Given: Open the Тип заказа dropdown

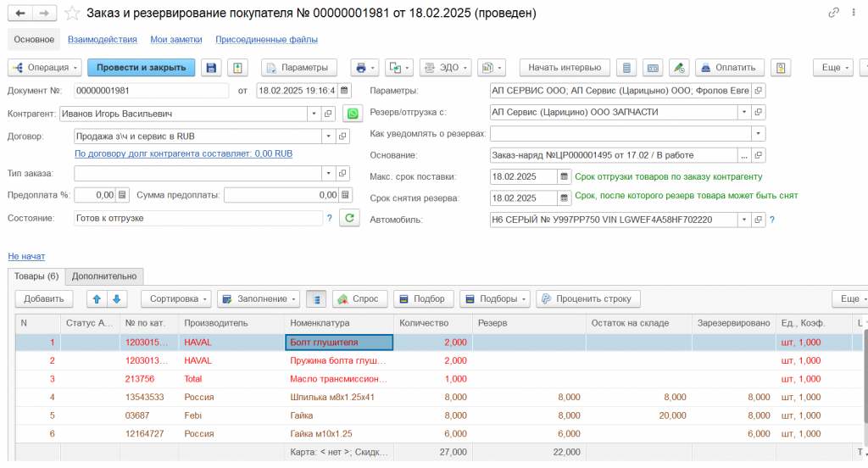Looking at the screenshot, I should [x=328, y=173].
